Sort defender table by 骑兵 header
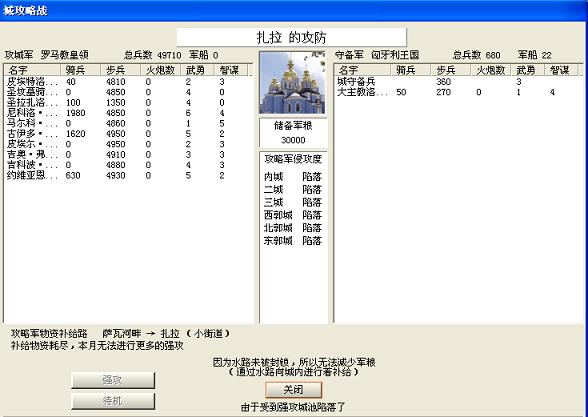This screenshot has width=588, height=417. (x=411, y=70)
